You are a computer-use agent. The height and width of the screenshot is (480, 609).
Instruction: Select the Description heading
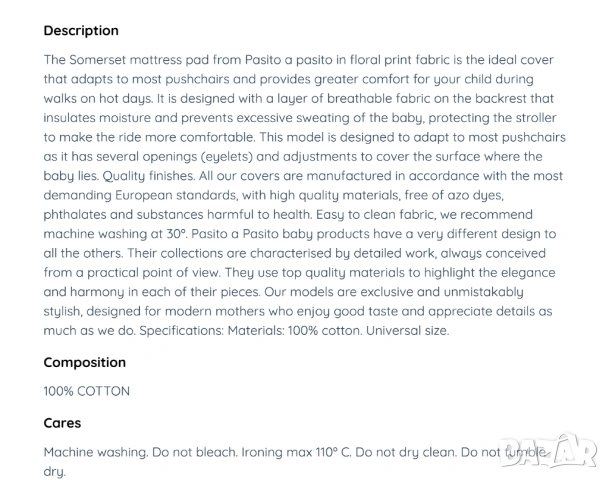[81, 31]
